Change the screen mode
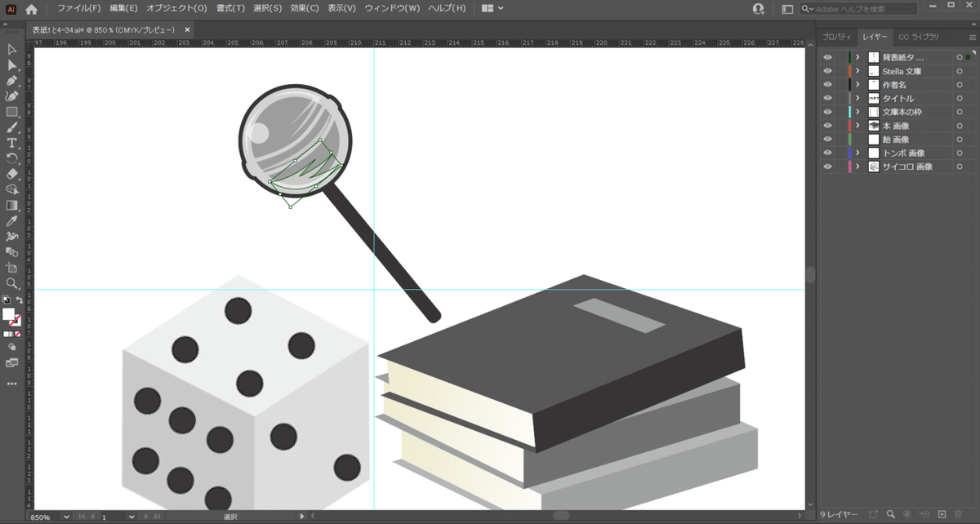The height and width of the screenshot is (524, 980). click(x=11, y=362)
